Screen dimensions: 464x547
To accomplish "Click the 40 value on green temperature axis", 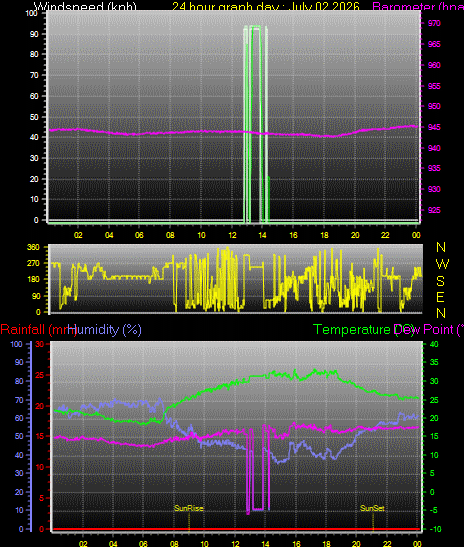I will 434,344.
